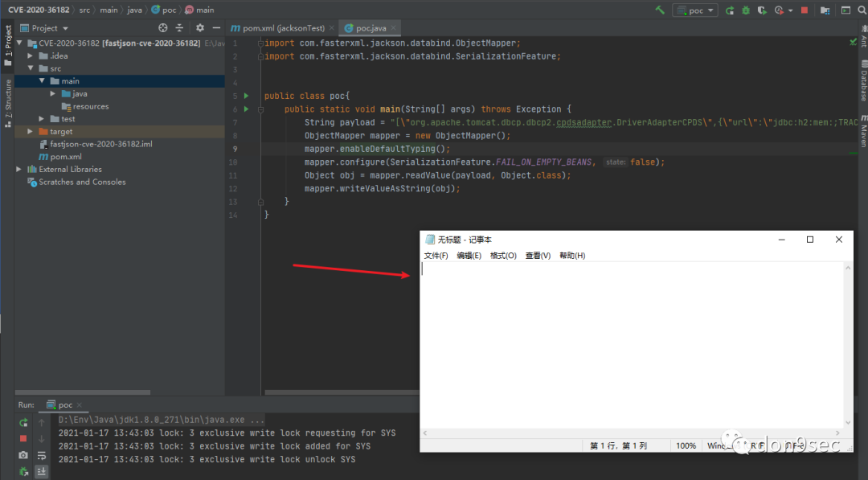
Task: Open the poc run configuration dropdown
Action: (695, 10)
